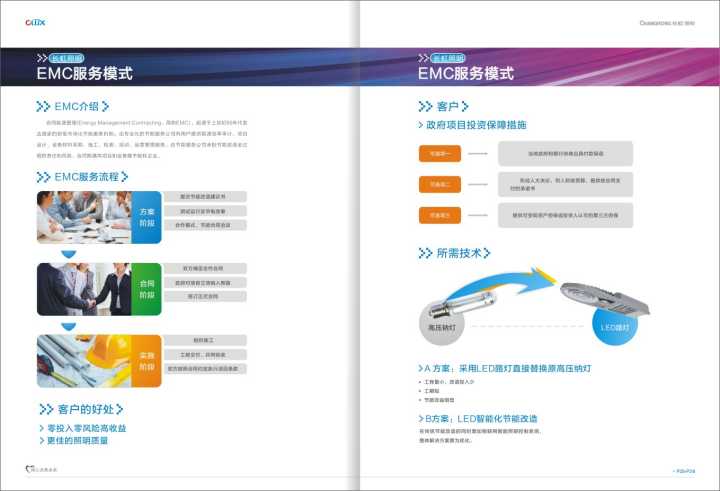Click the first orange 保障 label button

439,154
